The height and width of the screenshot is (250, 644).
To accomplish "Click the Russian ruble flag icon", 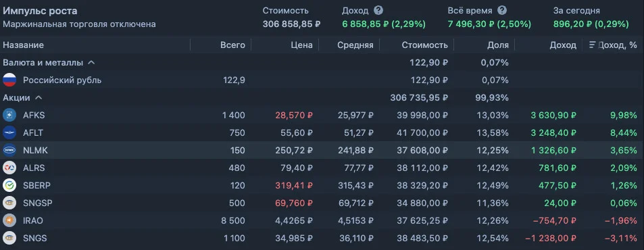I will pos(9,80).
